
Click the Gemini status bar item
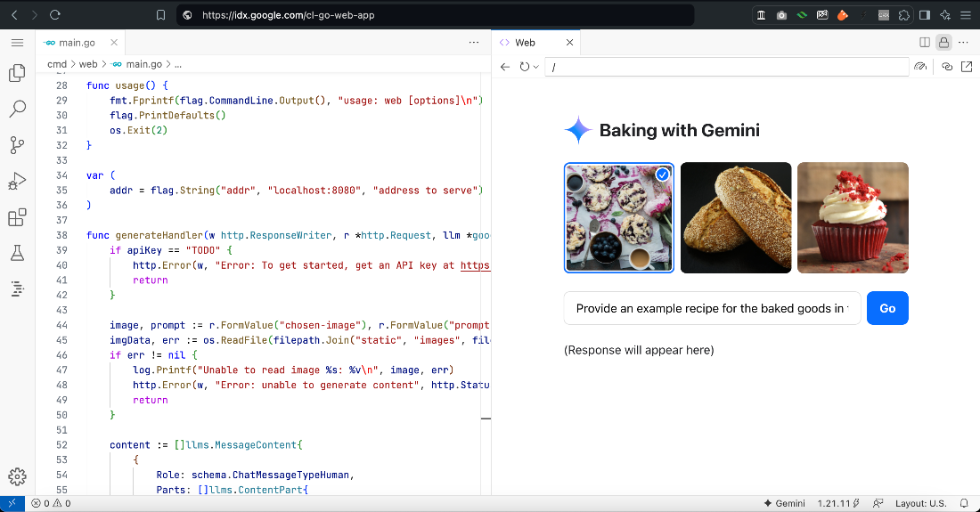(x=784, y=503)
